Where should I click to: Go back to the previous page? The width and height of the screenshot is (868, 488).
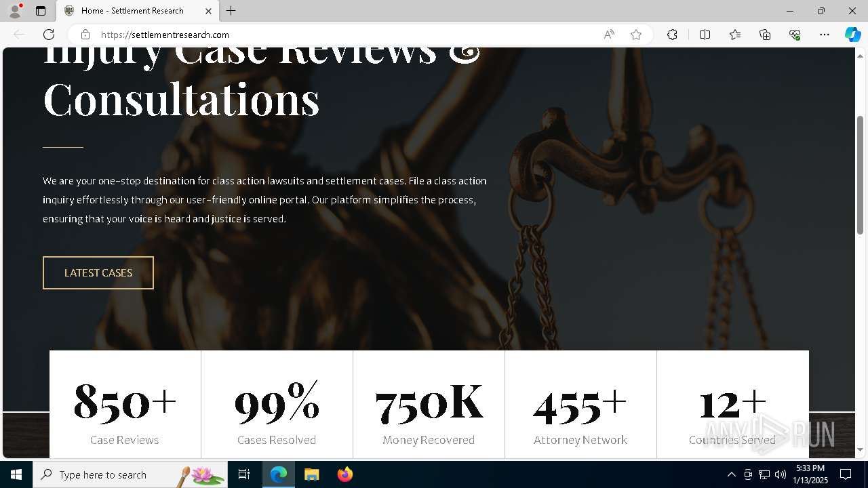(x=19, y=35)
